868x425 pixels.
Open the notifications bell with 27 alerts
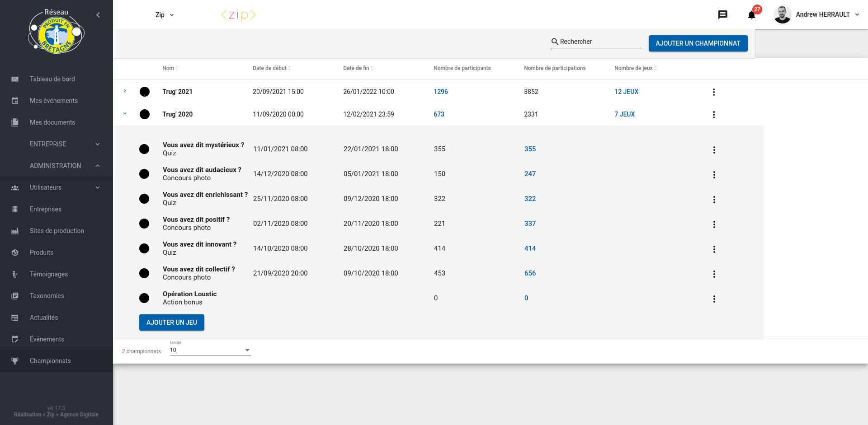[751, 15]
